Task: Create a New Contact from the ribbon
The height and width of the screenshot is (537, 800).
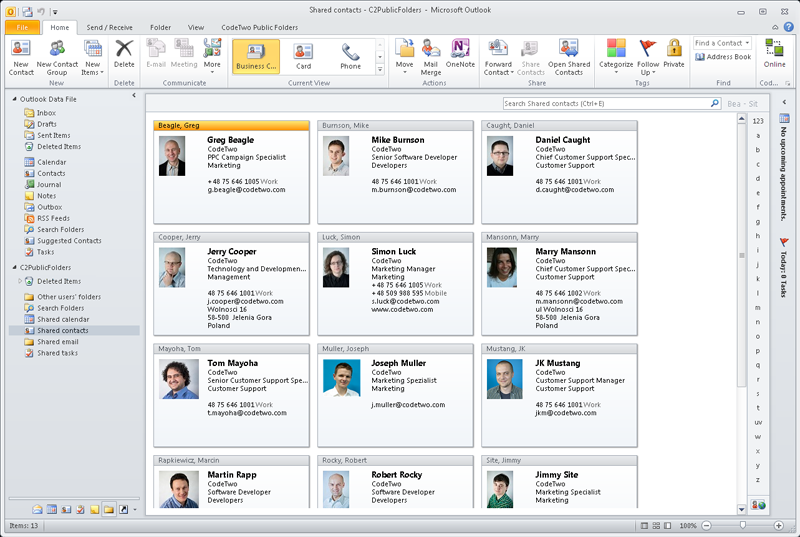Action: point(21,58)
